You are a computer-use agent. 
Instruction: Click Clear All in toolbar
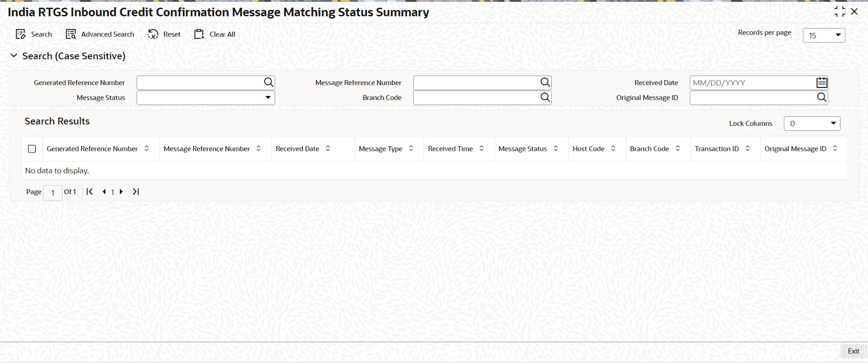coord(200,34)
